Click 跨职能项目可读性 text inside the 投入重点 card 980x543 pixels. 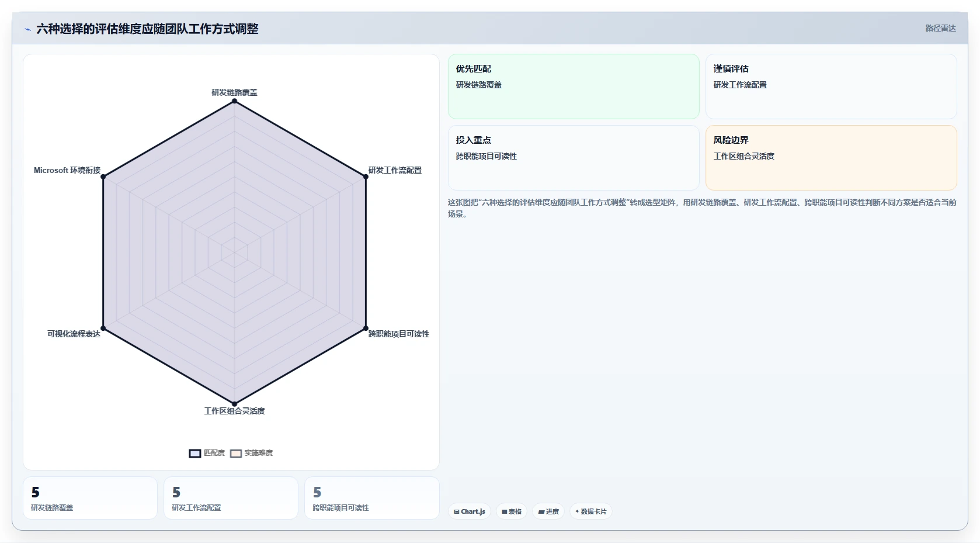(486, 156)
